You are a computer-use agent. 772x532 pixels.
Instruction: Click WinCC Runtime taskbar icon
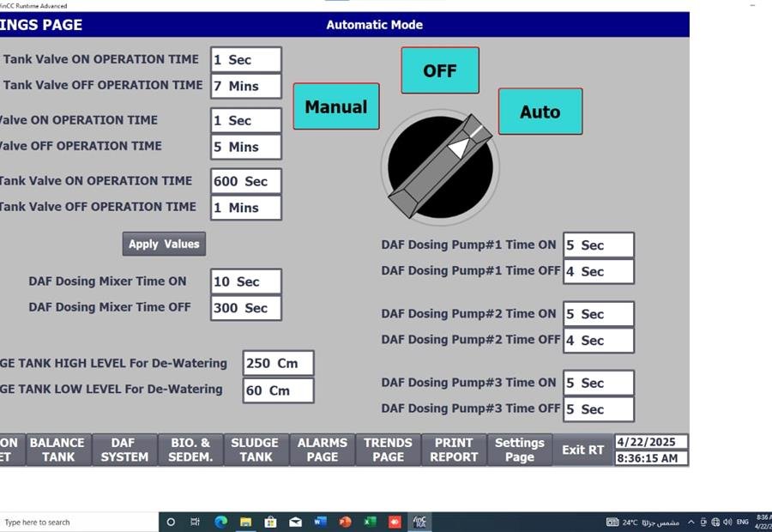(x=419, y=523)
